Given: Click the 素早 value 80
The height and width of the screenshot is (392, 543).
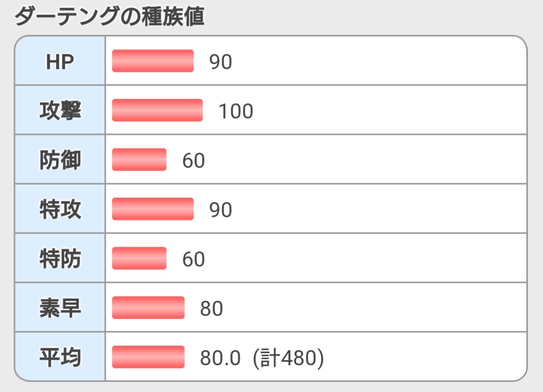Looking at the screenshot, I should point(212,308).
